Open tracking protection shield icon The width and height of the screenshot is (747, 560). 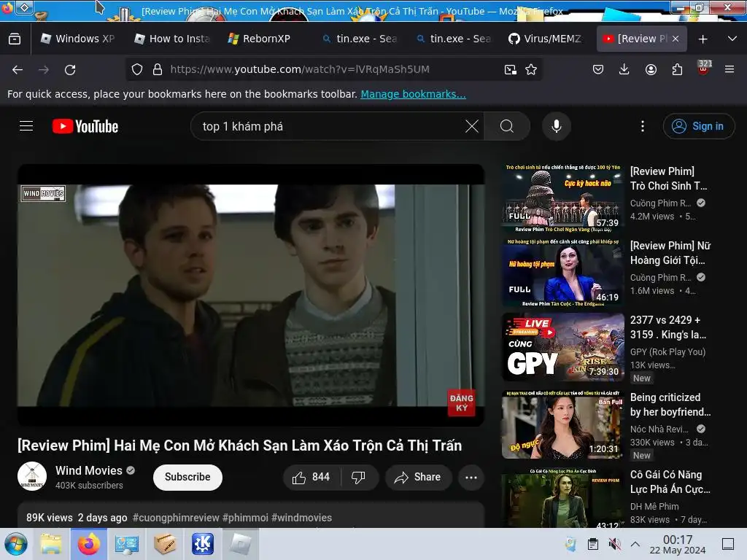137,69
